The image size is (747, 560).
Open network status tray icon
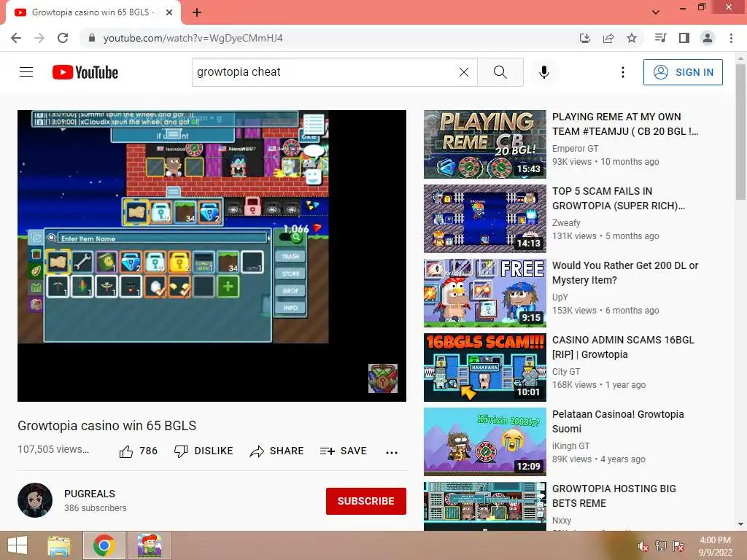tap(661, 545)
